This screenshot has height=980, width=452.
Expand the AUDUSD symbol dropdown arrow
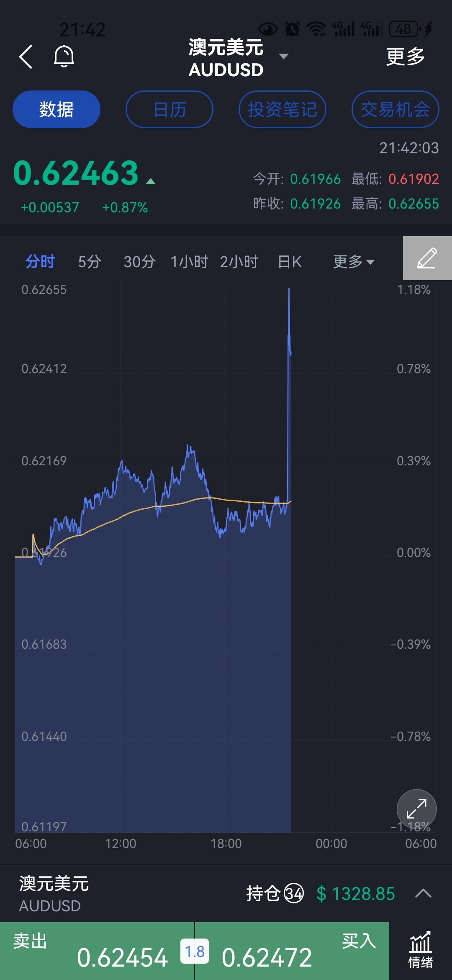click(x=284, y=56)
